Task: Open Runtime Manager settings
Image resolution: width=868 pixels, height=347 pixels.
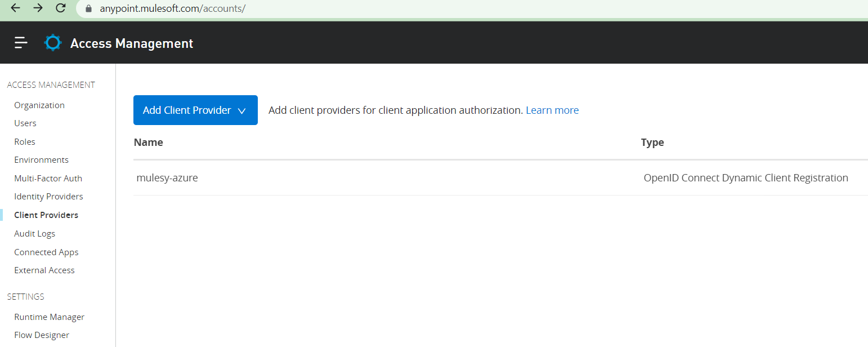Action: click(x=49, y=317)
